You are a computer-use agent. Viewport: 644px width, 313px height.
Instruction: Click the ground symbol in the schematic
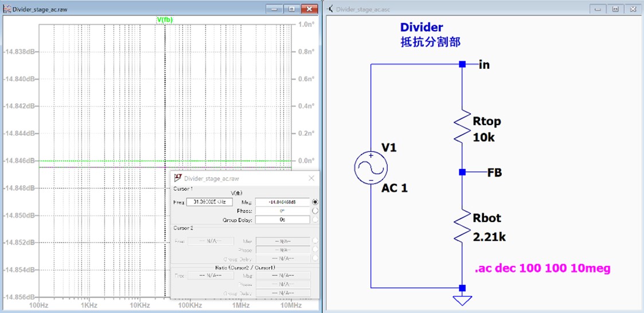[462, 300]
